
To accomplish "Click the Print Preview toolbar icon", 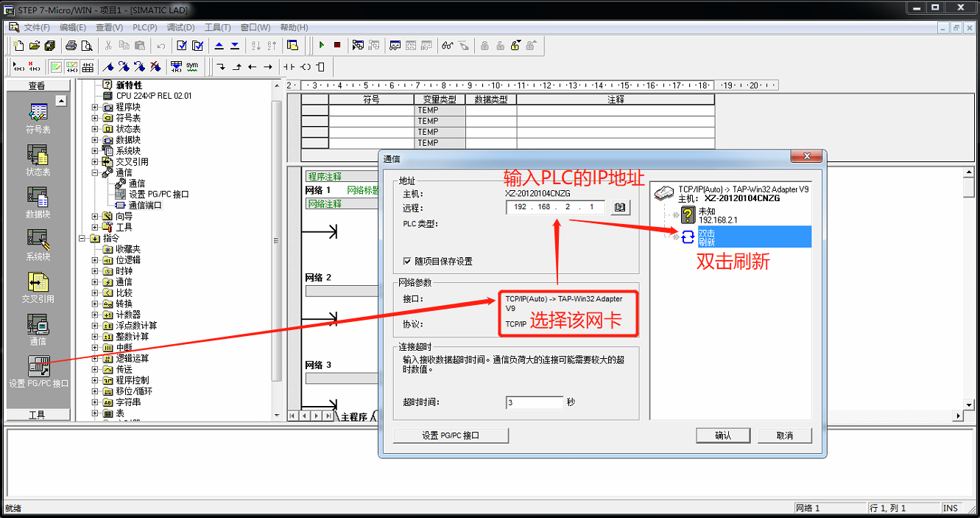I will (86, 46).
